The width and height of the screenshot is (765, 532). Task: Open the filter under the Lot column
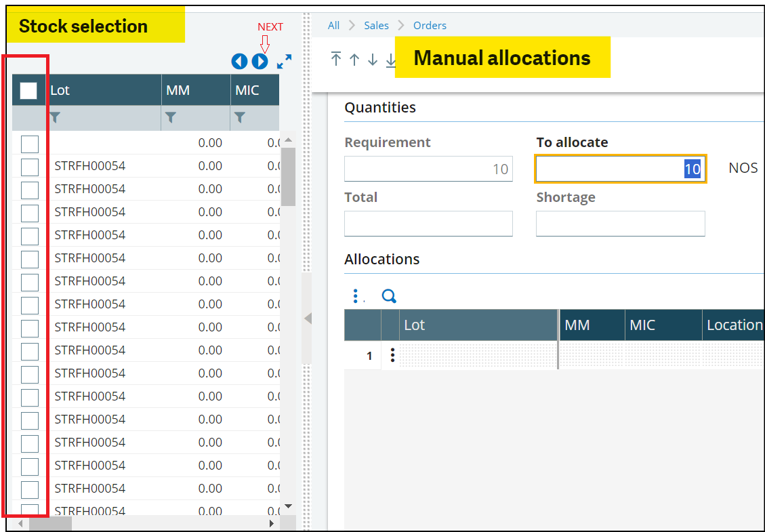(54, 117)
